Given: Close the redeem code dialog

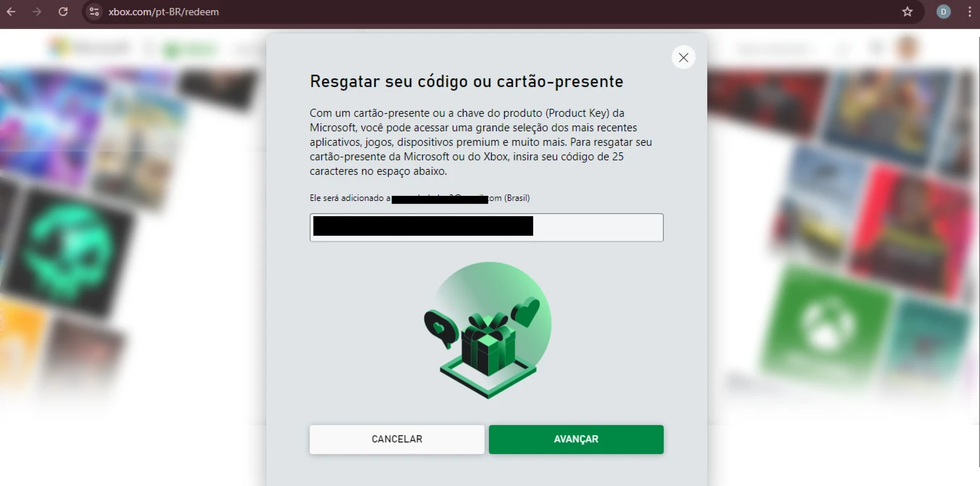Looking at the screenshot, I should (683, 57).
